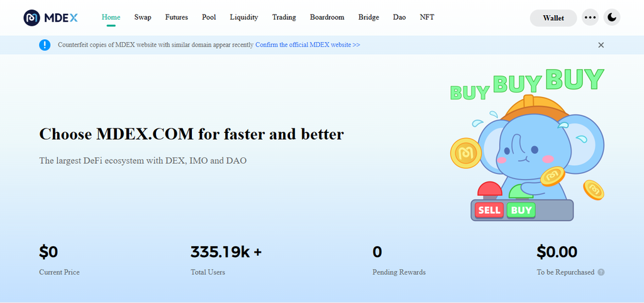Click the blue exclamation alert icon
Viewport: 644px width, 303px height.
coord(45,45)
